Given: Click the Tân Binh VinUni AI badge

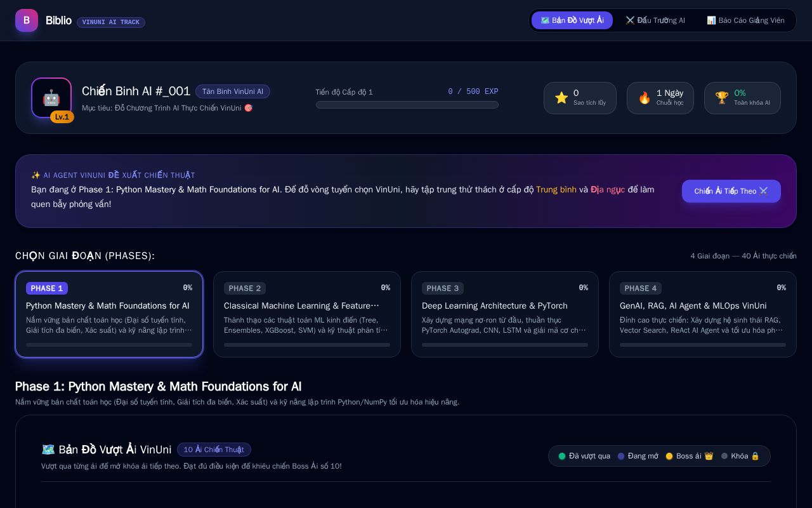Looking at the screenshot, I should [233, 91].
